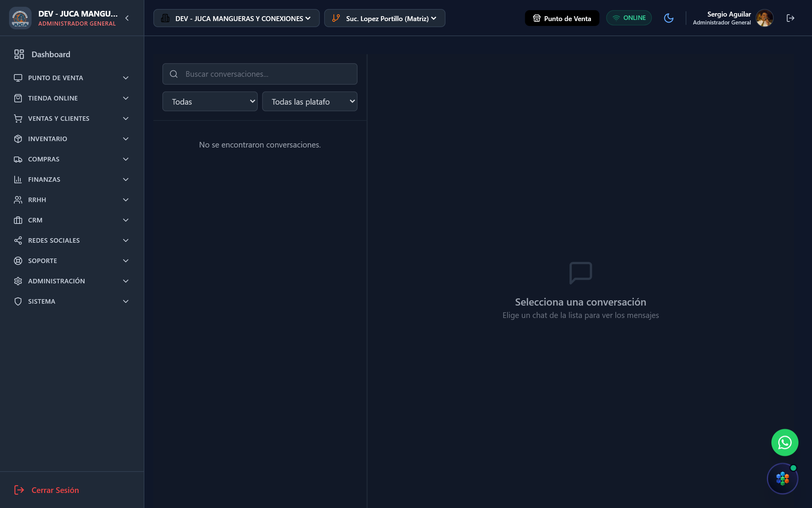Screen dimensions: 812x508
Task: Click the Sistema shield icon
Action: [x=18, y=301]
